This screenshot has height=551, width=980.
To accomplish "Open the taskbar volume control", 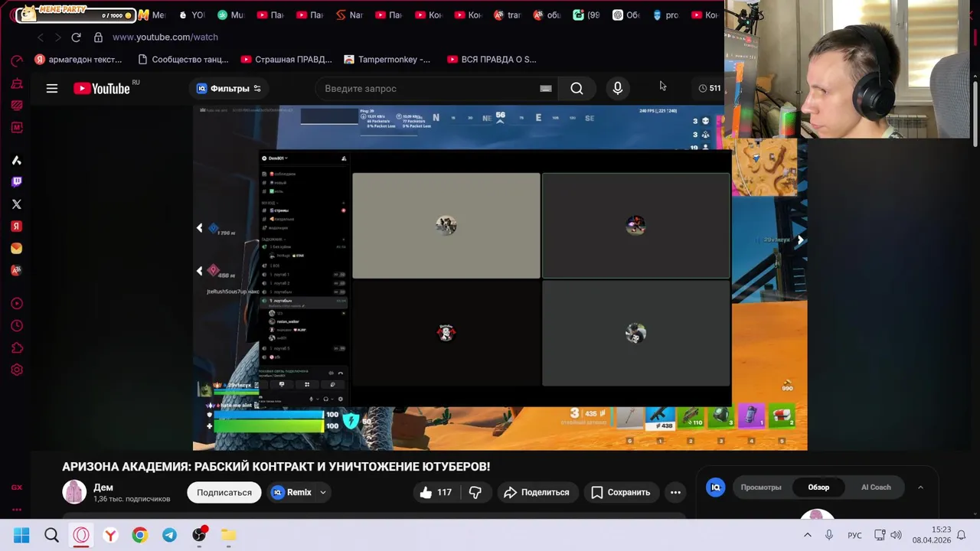I will pos(896,536).
